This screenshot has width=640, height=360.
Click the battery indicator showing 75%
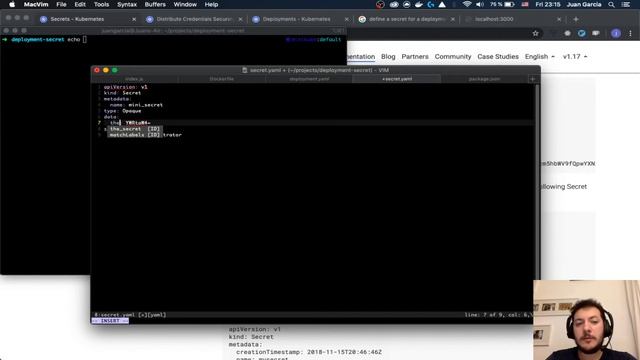(x=502, y=4)
